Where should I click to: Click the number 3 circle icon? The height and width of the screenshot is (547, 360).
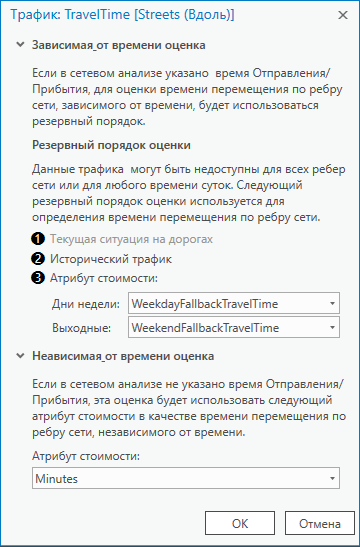pos(38,278)
